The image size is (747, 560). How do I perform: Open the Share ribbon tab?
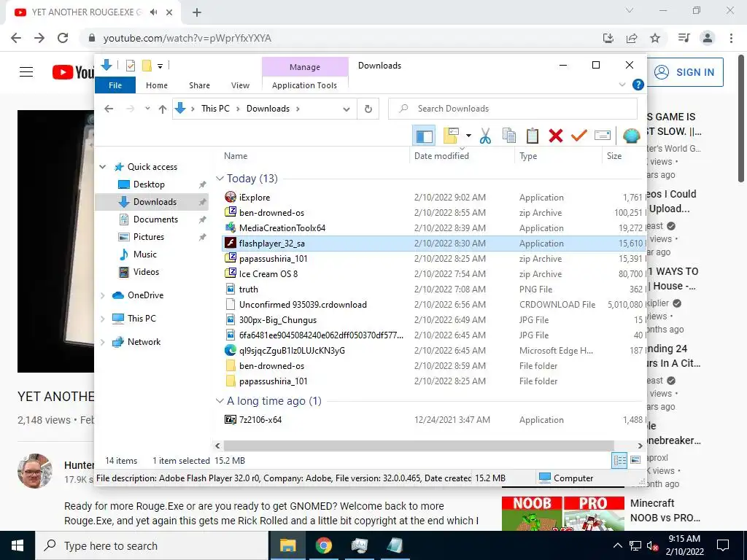coord(199,85)
